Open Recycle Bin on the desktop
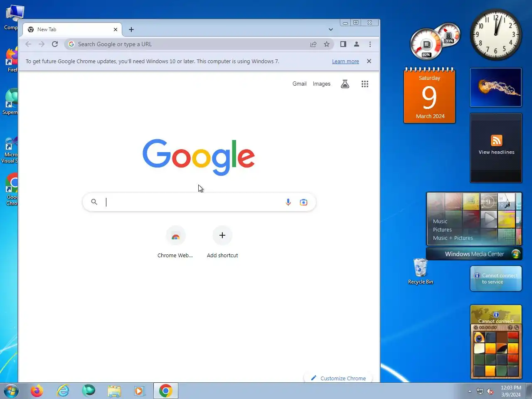The image size is (532, 399). (x=421, y=271)
